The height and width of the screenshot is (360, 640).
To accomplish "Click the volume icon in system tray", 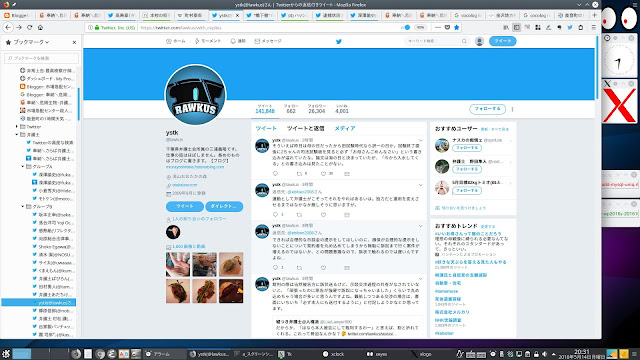I will [x=544, y=354].
